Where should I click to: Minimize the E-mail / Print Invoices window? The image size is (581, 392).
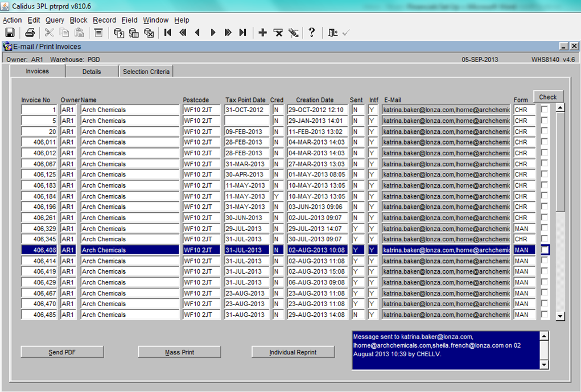point(563,46)
